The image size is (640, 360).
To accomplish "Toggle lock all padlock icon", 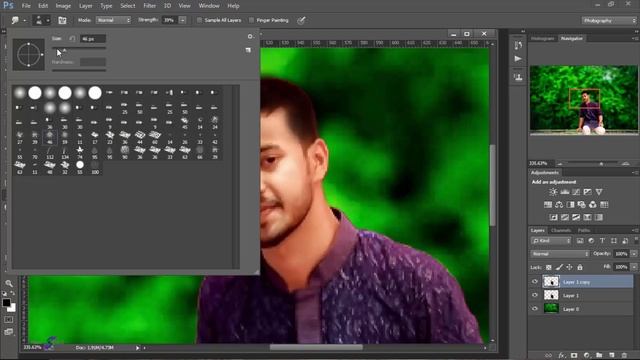I will pyautogui.click(x=580, y=267).
